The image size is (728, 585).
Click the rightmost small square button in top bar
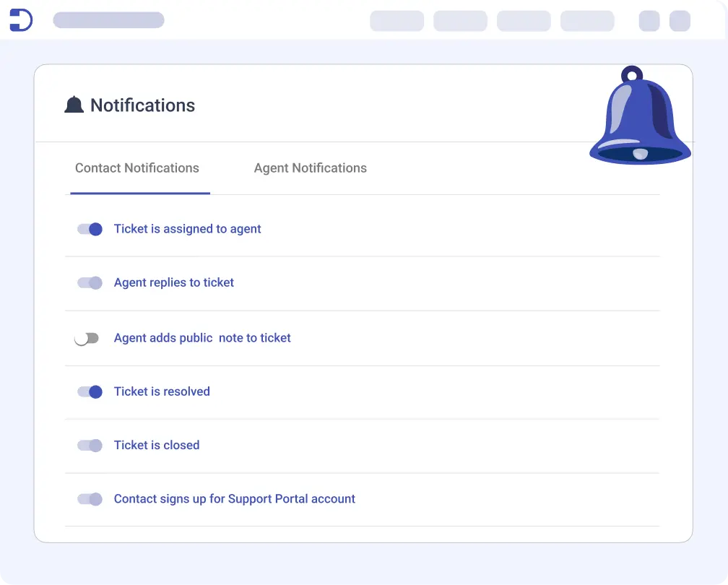pyautogui.click(x=680, y=21)
